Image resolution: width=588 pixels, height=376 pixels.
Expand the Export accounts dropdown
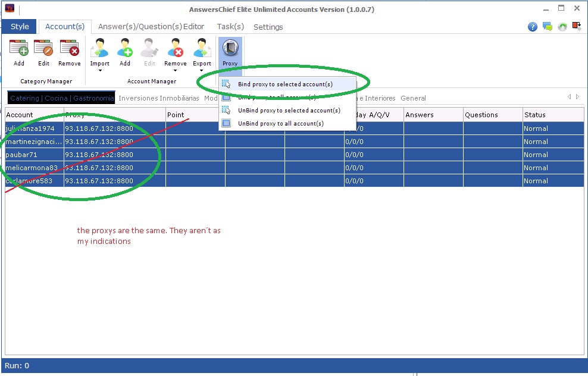pyautogui.click(x=202, y=55)
